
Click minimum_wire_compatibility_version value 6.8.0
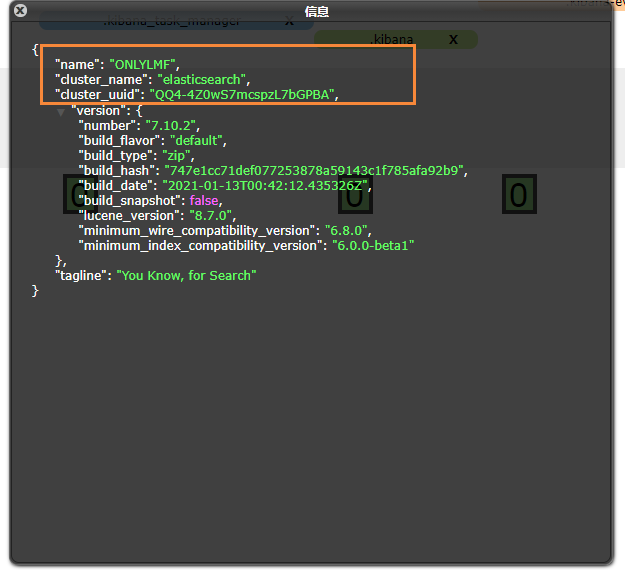pyautogui.click(x=346, y=231)
